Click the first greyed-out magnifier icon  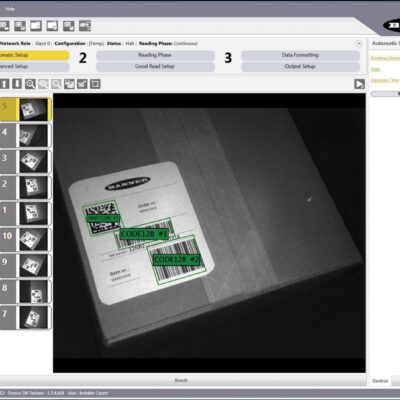pyautogui.click(x=43, y=84)
